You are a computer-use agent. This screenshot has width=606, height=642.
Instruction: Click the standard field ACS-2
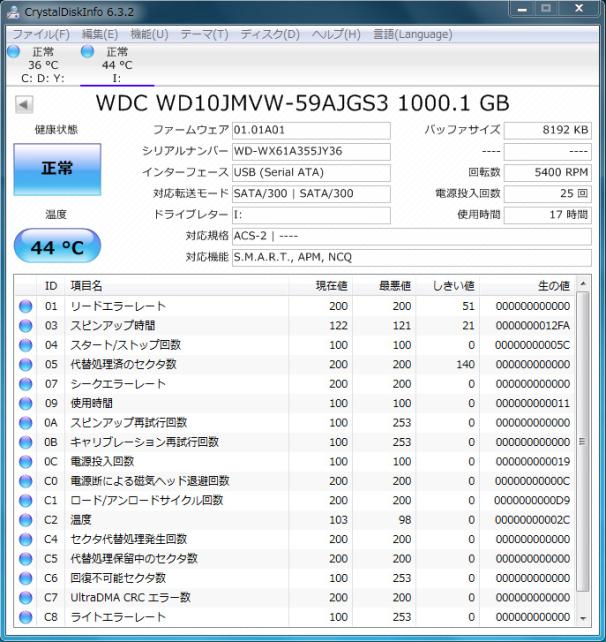click(x=412, y=237)
